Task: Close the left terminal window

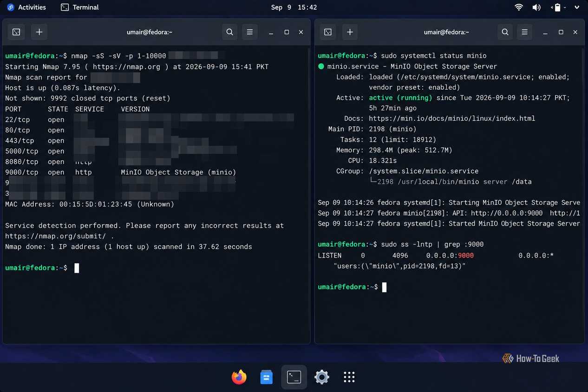Action: 301,32
